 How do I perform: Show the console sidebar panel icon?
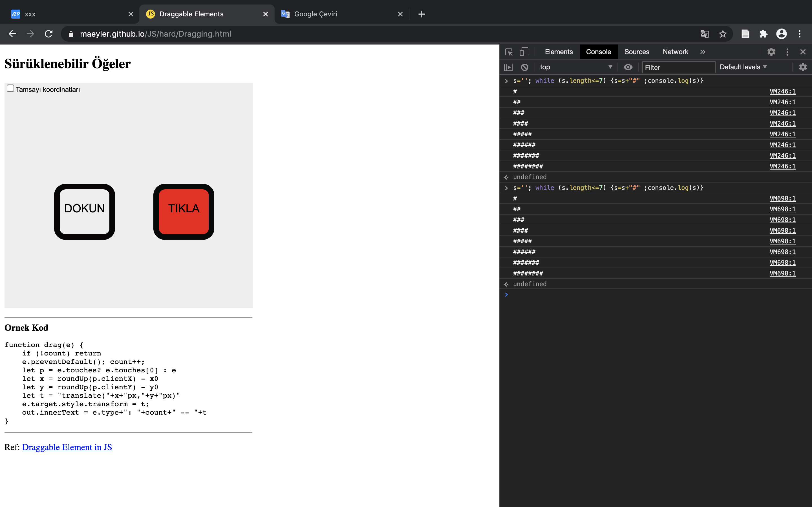pyautogui.click(x=508, y=67)
